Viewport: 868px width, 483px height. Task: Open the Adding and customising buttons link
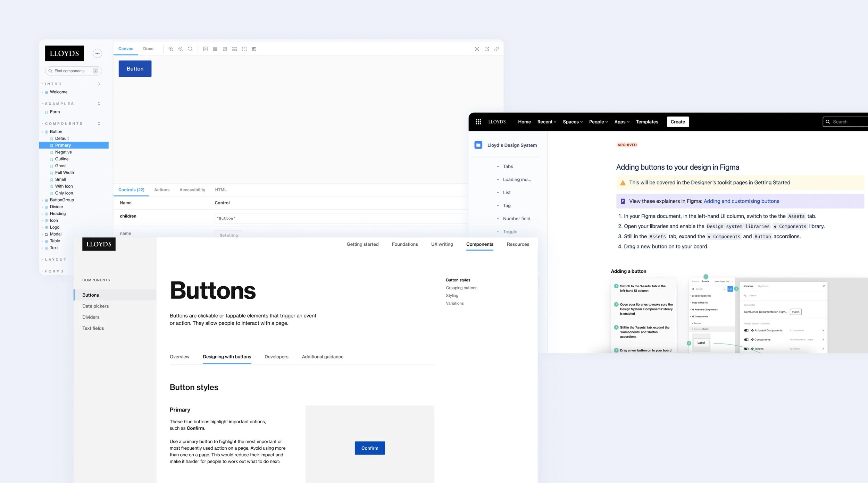pyautogui.click(x=741, y=201)
